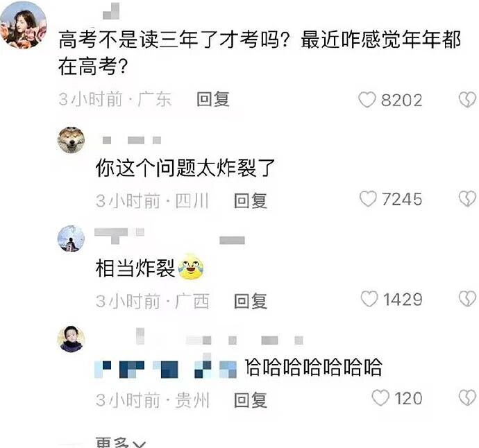Image resolution: width=479 pixels, height=448 pixels.
Task: Like the comment with 8202 likes
Action: coord(367,99)
